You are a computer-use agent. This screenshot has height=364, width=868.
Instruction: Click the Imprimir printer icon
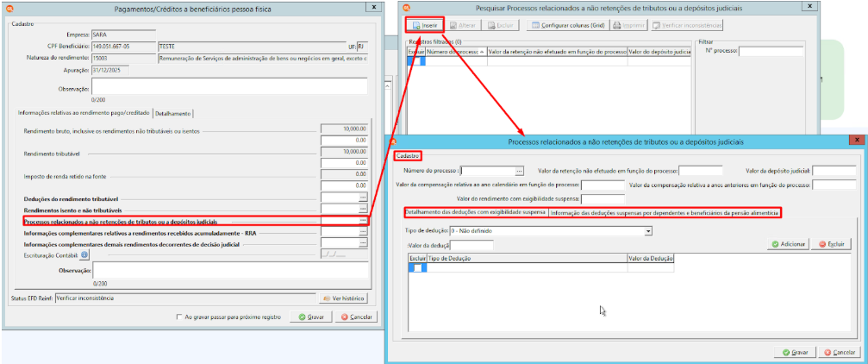[x=617, y=26]
